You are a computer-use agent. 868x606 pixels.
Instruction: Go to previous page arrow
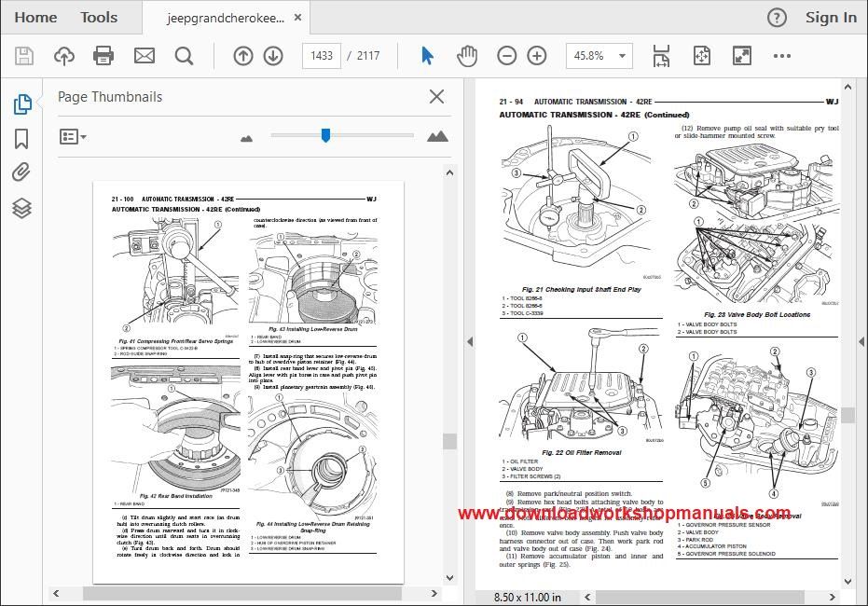pos(243,56)
